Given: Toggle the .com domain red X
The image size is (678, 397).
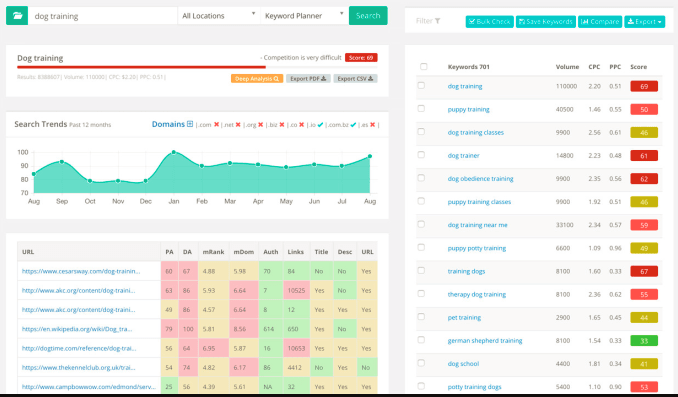Looking at the screenshot, I should click(216, 125).
